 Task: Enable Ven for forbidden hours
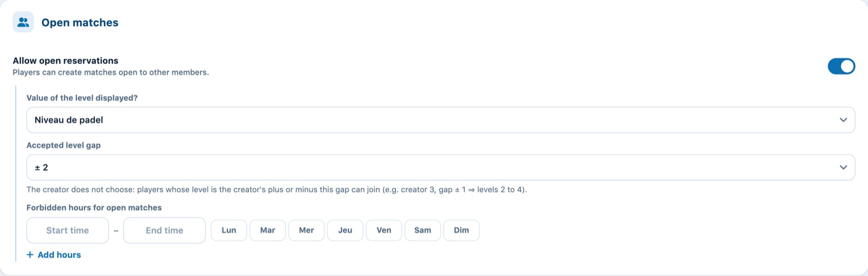point(384,230)
